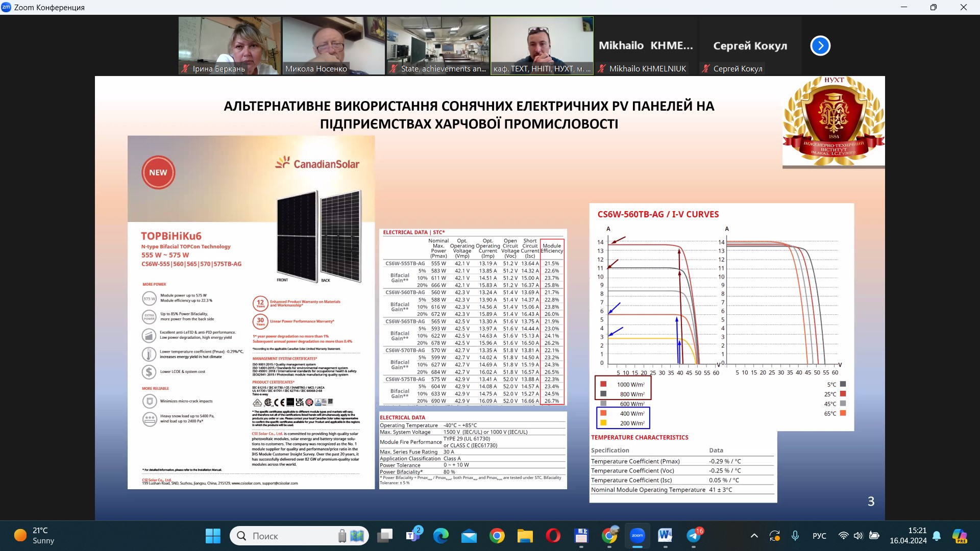980x551 pixels.
Task: Click the CS6W-560TB-AG / I-V CURVES heading
Action: [658, 214]
